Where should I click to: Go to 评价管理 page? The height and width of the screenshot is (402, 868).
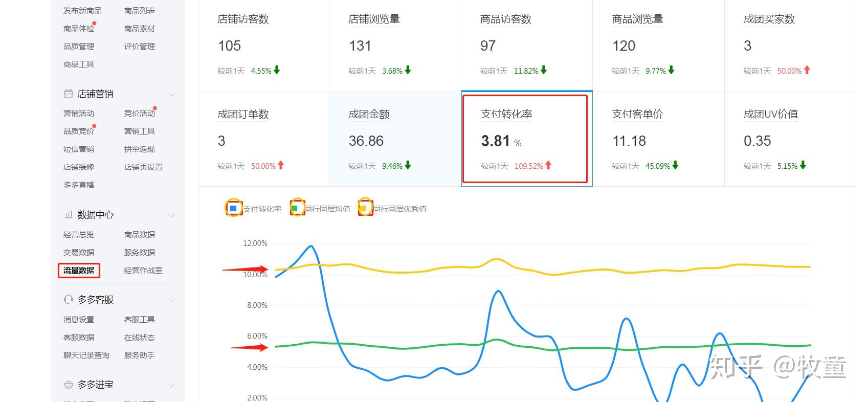140,47
